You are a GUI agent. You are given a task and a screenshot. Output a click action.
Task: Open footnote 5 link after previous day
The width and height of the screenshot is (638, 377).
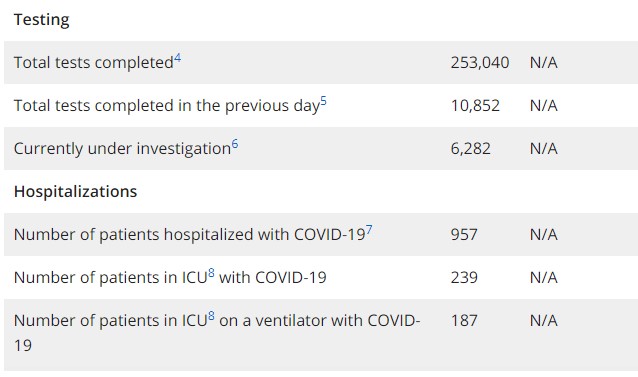(323, 101)
